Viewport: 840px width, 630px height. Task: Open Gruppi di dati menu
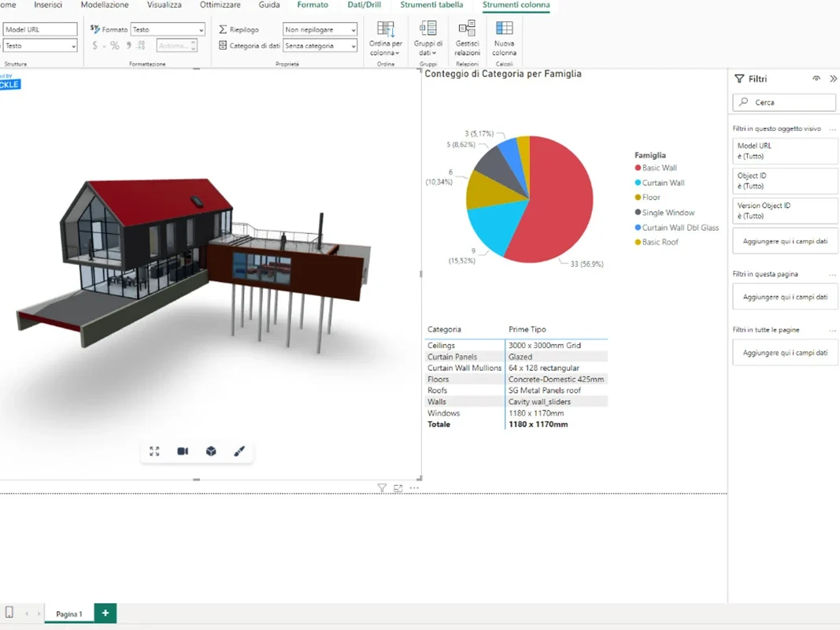coord(428,39)
